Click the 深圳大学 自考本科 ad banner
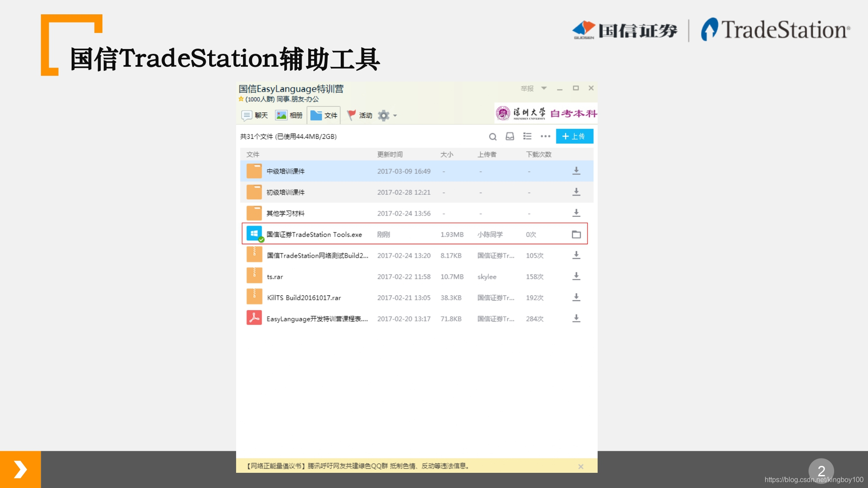This screenshot has height=488, width=868. click(546, 113)
